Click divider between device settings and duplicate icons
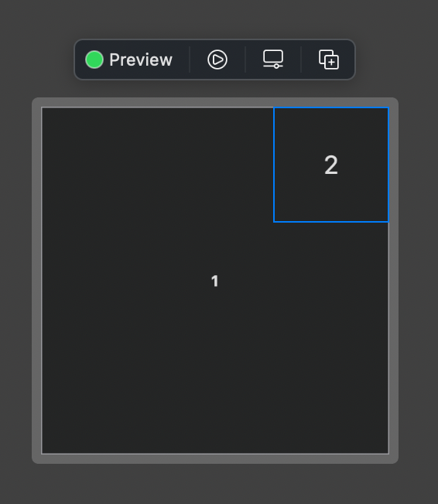Viewport: 438px width, 504px height. point(301,60)
